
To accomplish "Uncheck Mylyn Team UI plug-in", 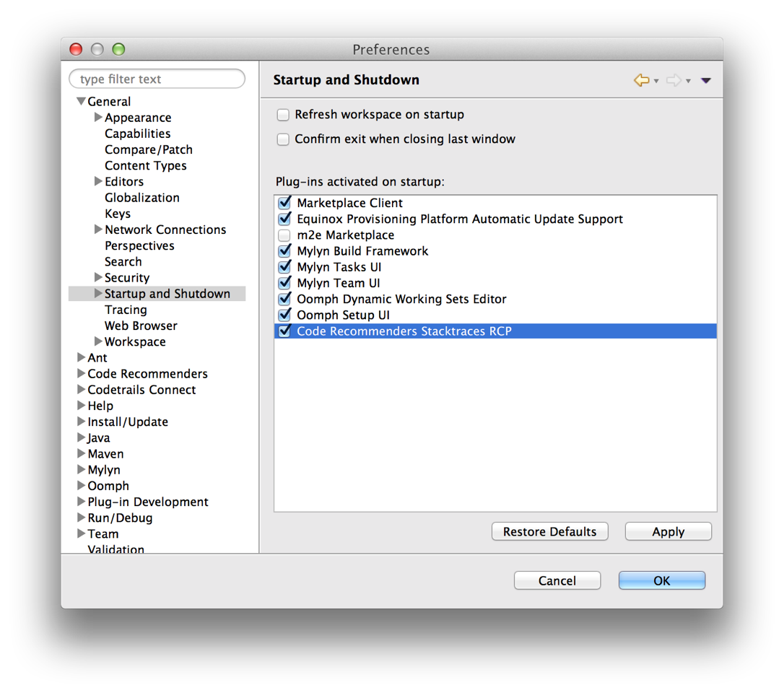I will [x=284, y=283].
